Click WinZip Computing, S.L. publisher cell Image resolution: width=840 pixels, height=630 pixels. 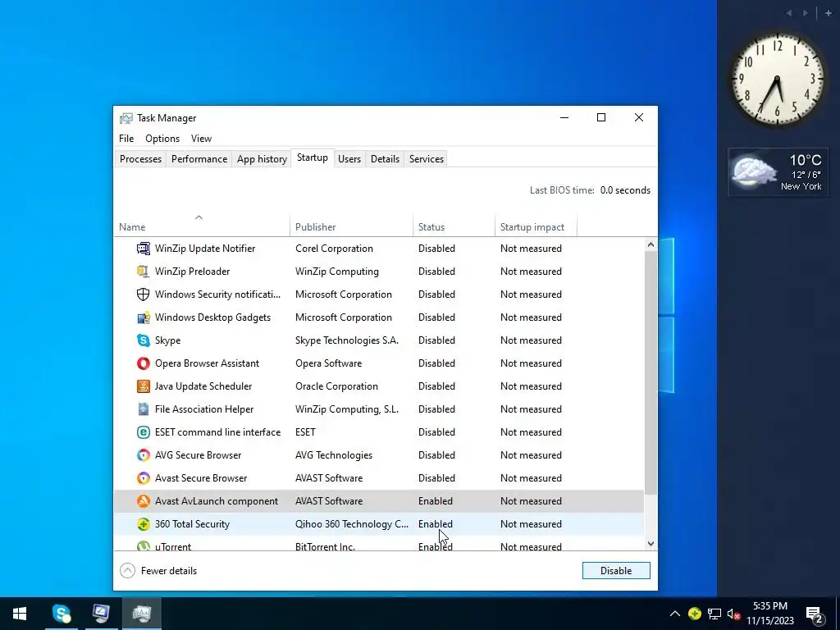[x=347, y=409]
